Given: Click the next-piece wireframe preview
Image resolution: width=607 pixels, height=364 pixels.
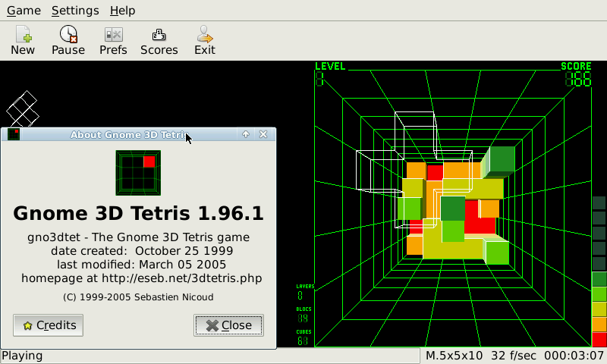Looking at the screenshot, I should click(23, 108).
